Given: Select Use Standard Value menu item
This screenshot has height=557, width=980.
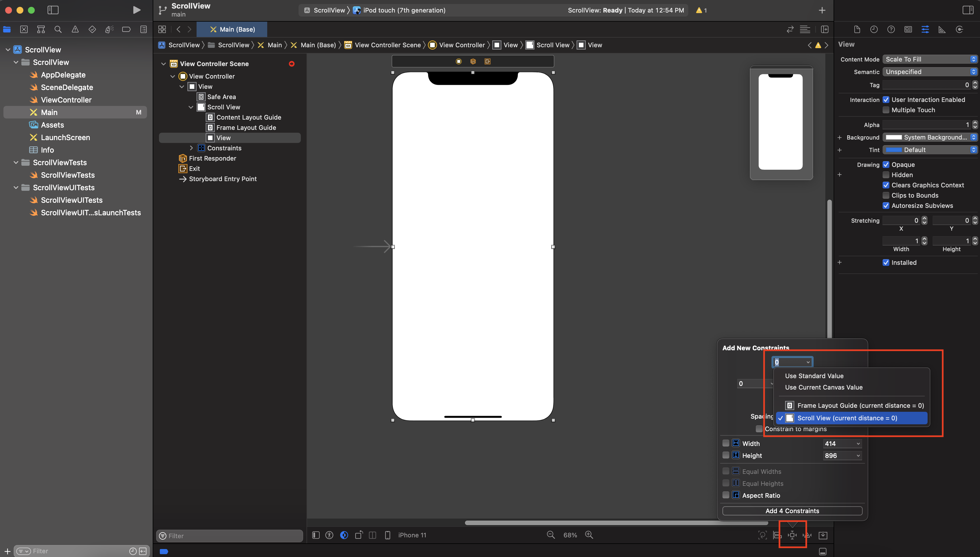Looking at the screenshot, I should [814, 376].
